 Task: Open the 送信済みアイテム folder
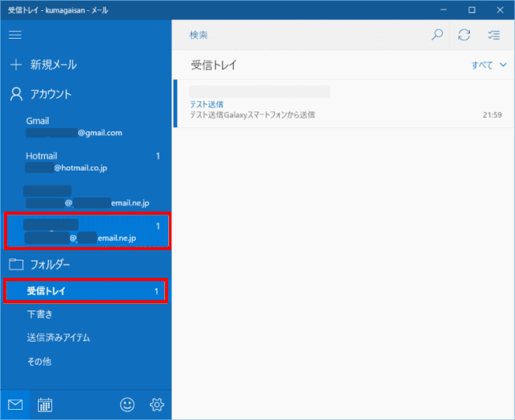tap(86, 338)
